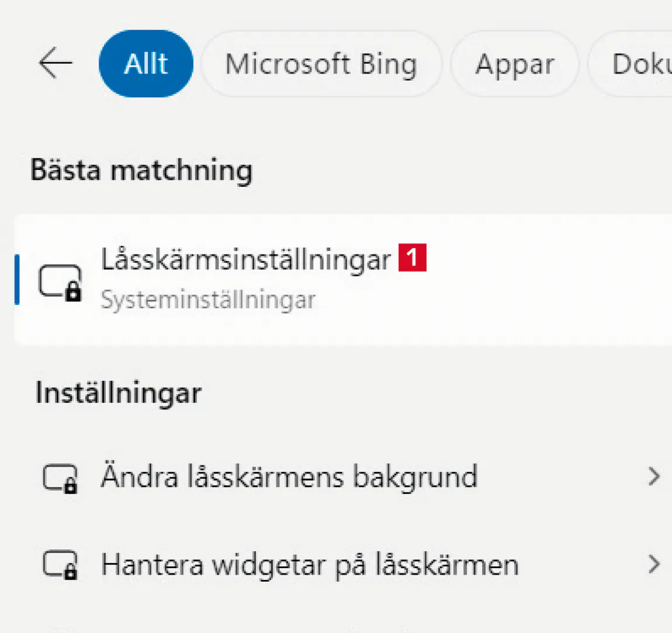672x633 pixels.
Task: Expand chevron for Ändra låsskärmens bakgrund
Action: pos(654,477)
